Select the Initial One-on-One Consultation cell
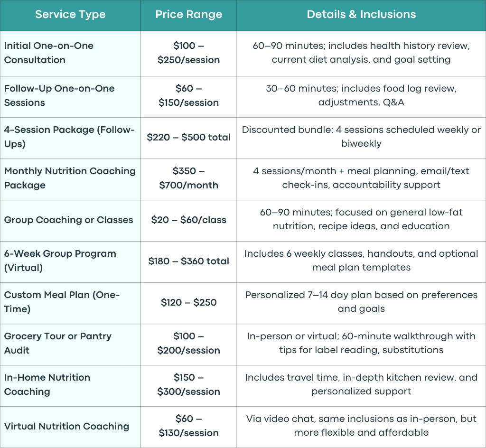The image size is (486, 448). [x=70, y=53]
